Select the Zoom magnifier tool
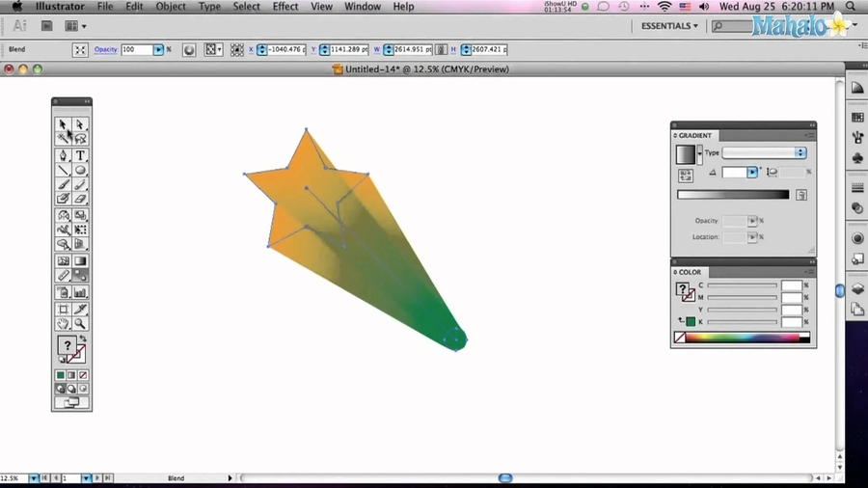868x488 pixels. click(80, 325)
